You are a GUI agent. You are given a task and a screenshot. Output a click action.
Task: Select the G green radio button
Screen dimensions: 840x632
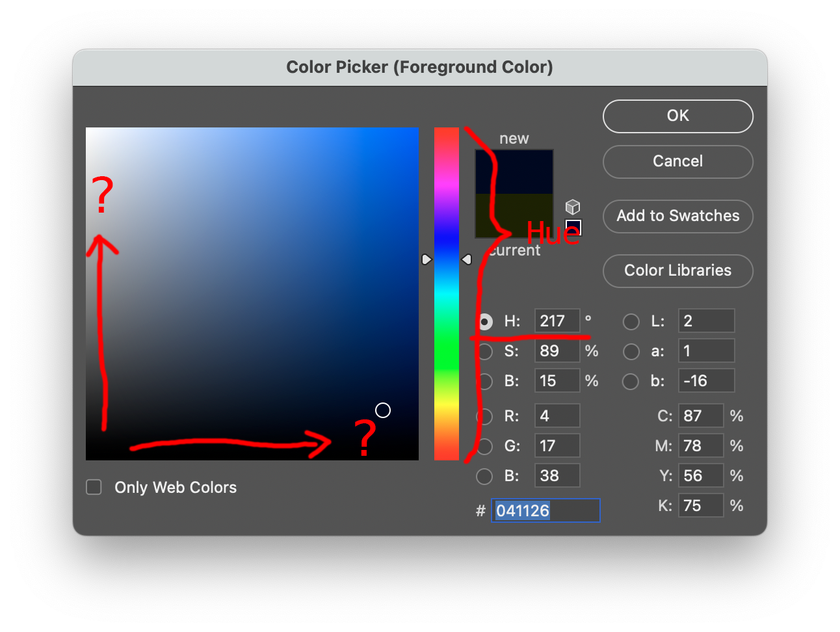pos(484,446)
